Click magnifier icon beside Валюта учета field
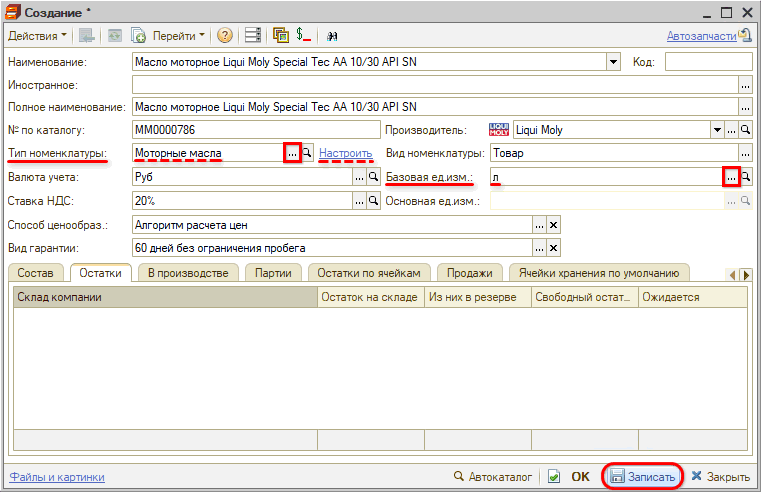 pos(373,177)
